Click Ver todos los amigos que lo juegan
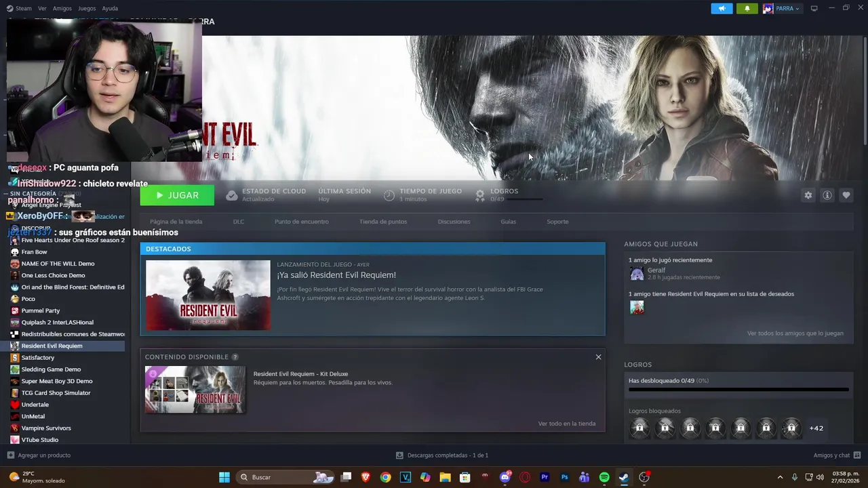Viewport: 868px width, 488px height. pos(795,333)
